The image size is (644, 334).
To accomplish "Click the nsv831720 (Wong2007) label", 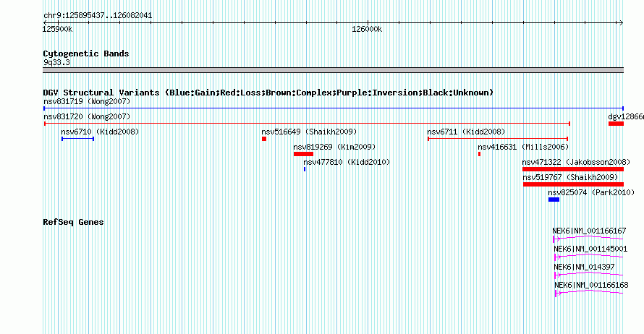I will coord(87,116).
